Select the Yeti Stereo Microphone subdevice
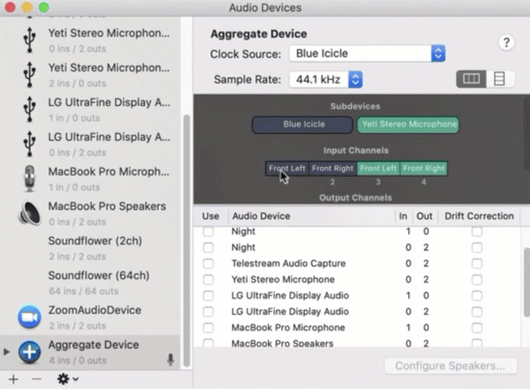The image size is (530, 389). tap(408, 124)
